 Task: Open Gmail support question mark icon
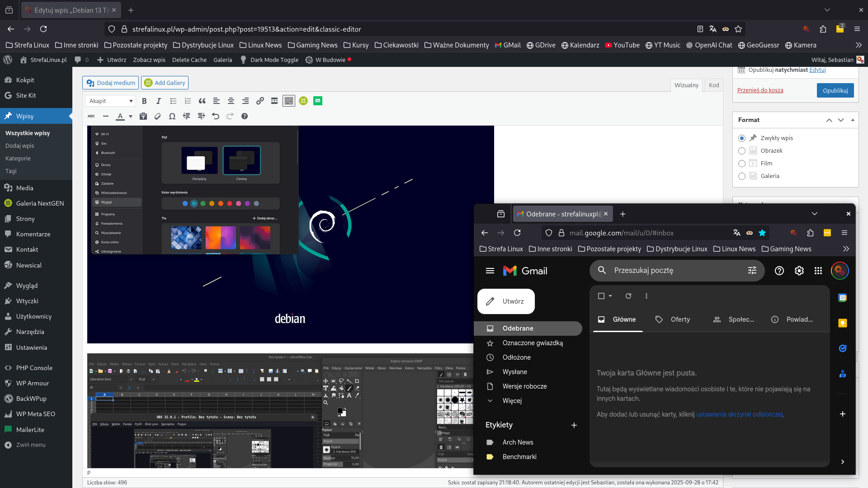pyautogui.click(x=779, y=271)
